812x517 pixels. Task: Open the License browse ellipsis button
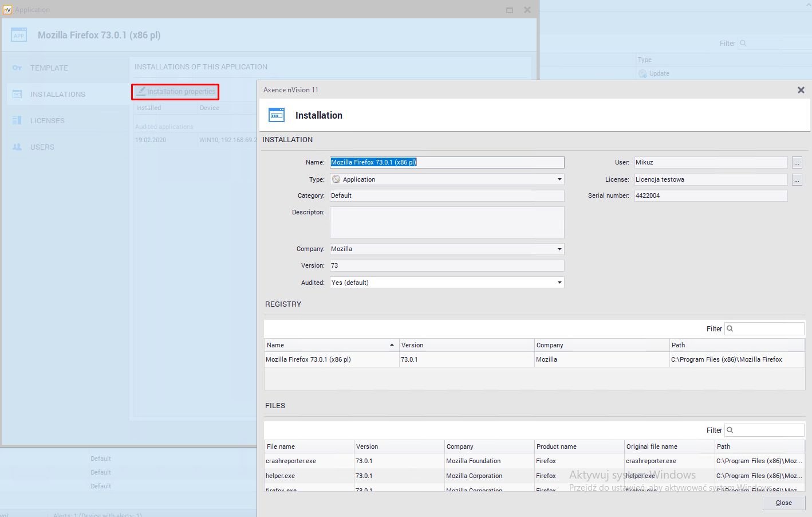click(x=797, y=180)
